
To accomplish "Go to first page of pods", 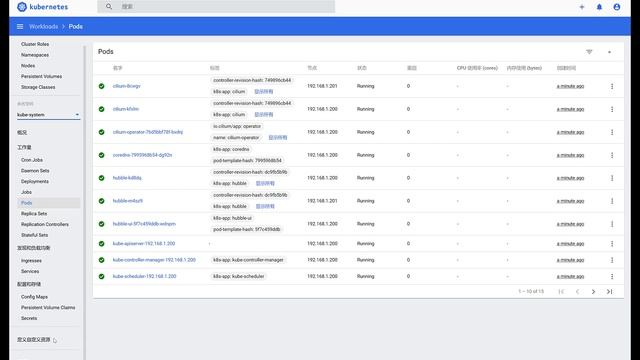I will [x=561, y=291].
